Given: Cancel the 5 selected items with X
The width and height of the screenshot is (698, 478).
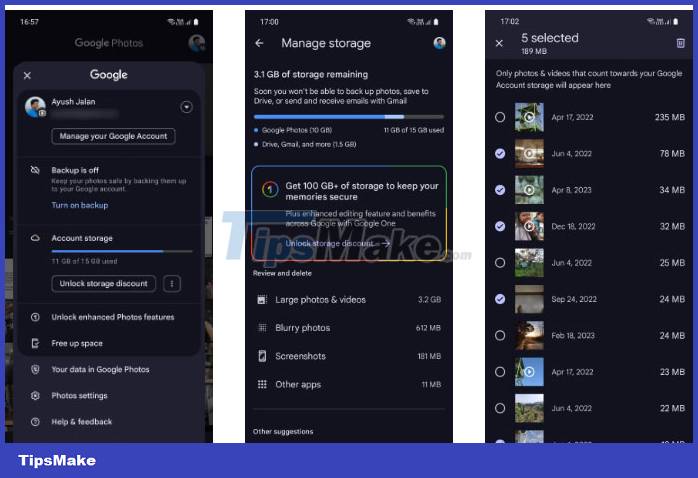Looking at the screenshot, I should (499, 43).
